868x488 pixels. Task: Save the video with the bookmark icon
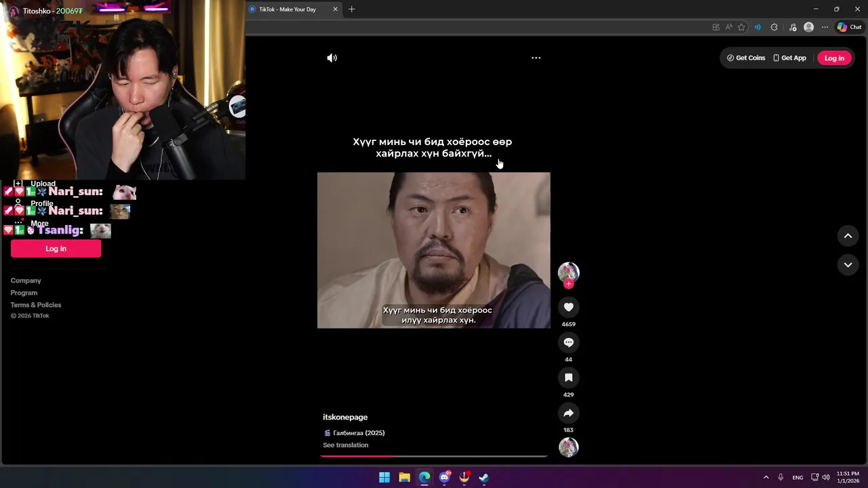(x=568, y=378)
